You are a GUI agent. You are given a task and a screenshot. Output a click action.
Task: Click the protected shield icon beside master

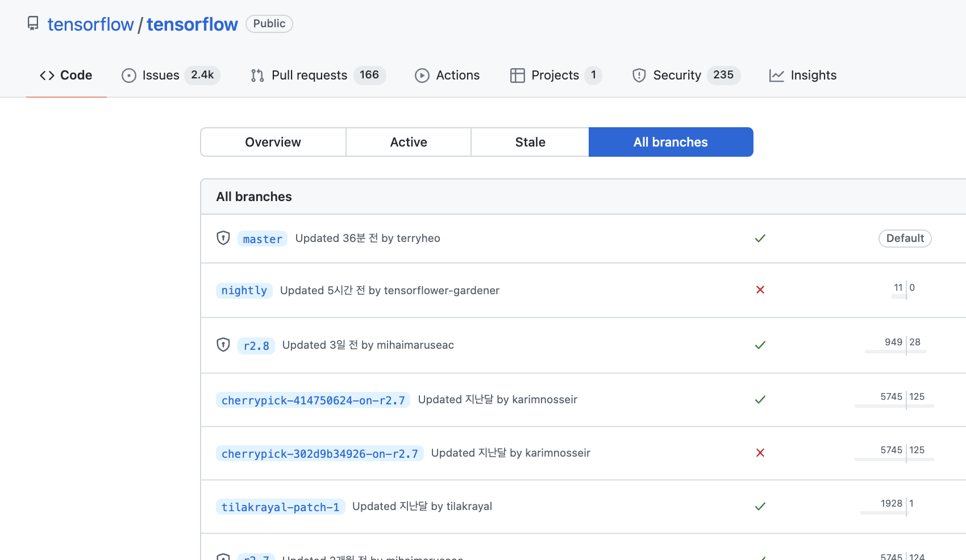click(223, 238)
